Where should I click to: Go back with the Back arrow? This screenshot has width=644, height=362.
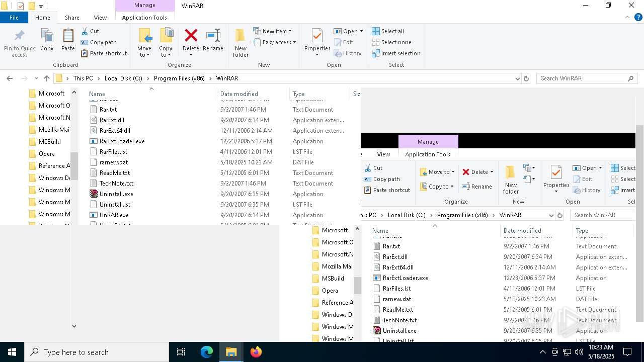click(x=10, y=78)
